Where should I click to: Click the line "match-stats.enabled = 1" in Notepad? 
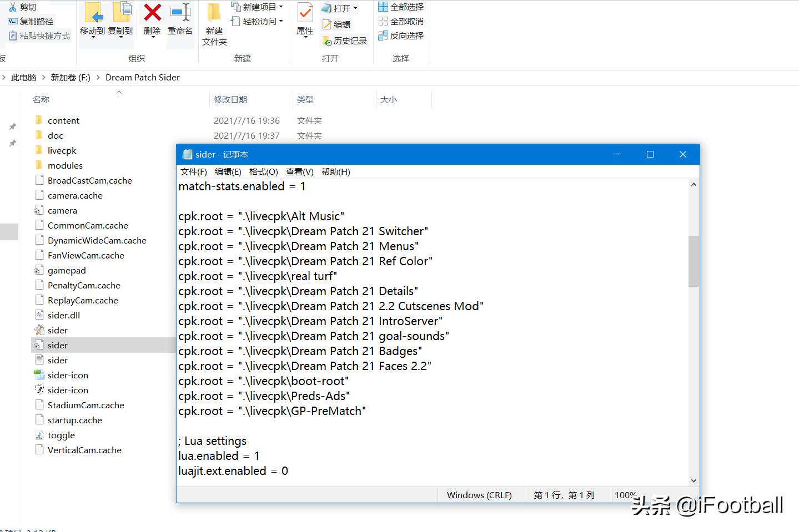(242, 186)
